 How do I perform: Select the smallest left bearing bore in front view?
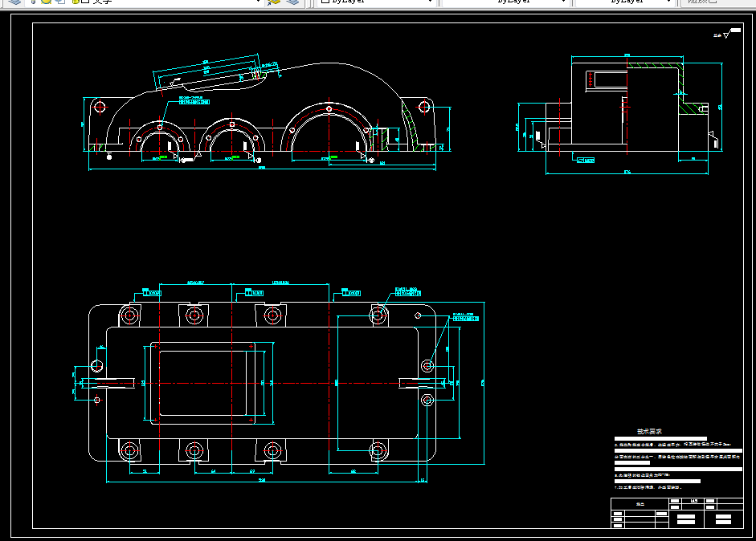[x=160, y=140]
